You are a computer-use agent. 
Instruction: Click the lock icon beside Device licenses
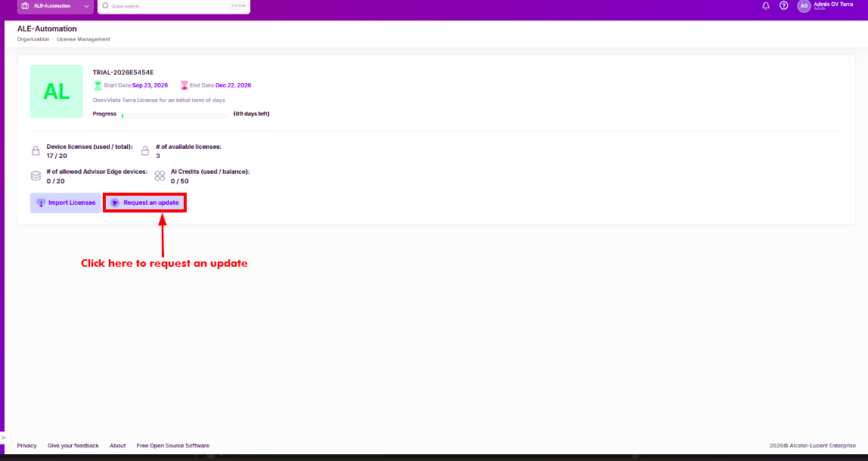(x=36, y=151)
